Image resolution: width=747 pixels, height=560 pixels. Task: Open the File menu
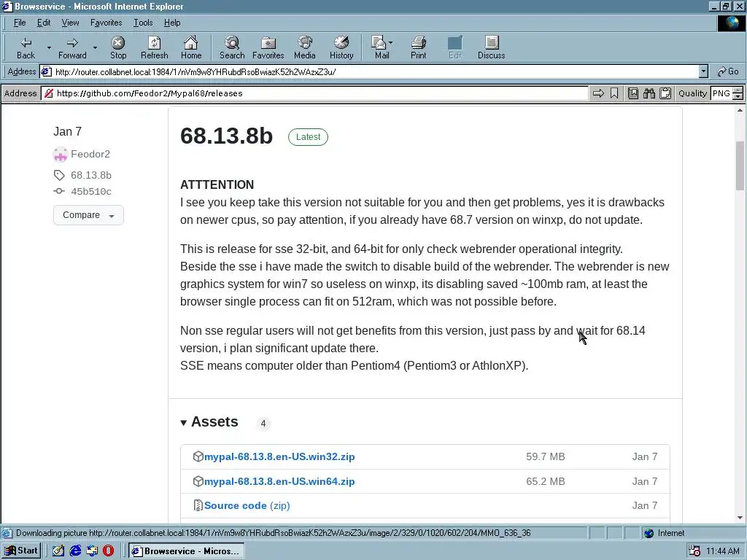20,23
